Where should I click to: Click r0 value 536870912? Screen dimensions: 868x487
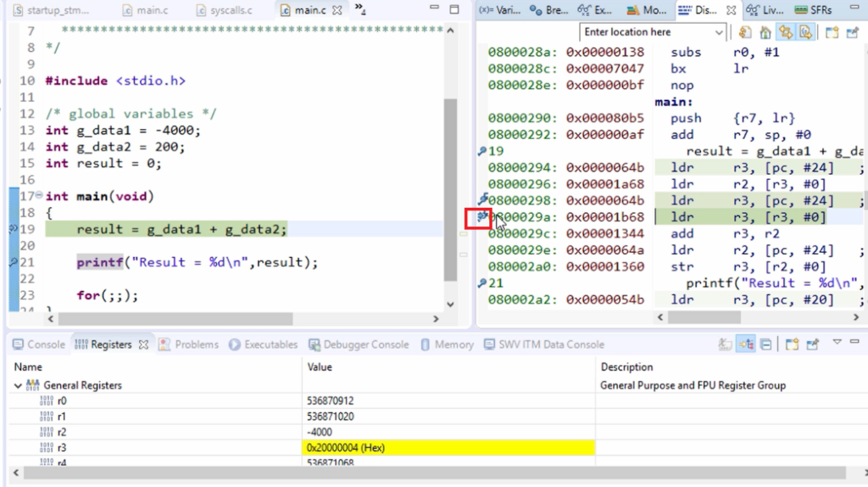(x=330, y=400)
